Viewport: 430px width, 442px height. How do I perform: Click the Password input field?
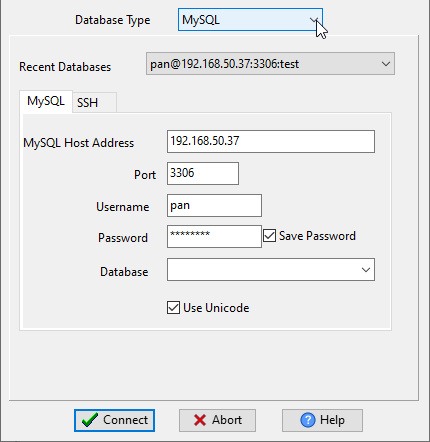pyautogui.click(x=214, y=236)
